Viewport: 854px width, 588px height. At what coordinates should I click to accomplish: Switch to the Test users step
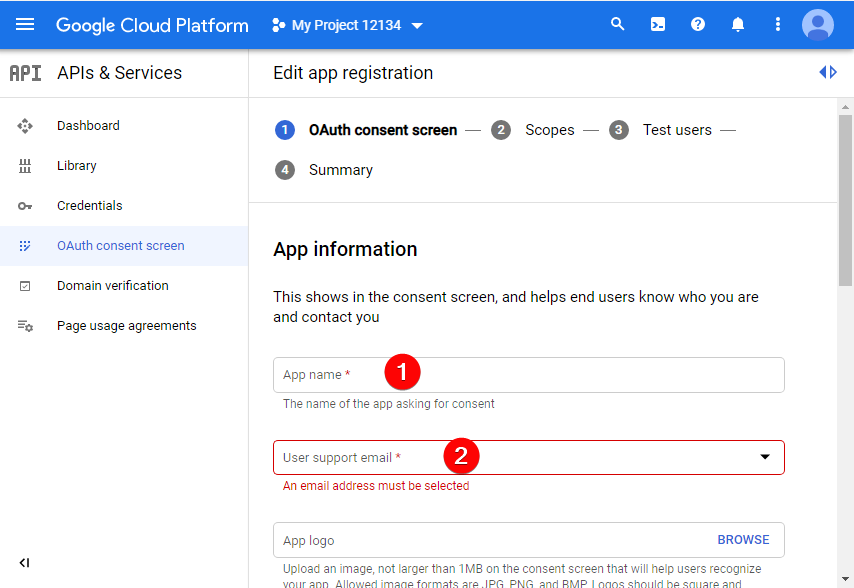pos(677,129)
